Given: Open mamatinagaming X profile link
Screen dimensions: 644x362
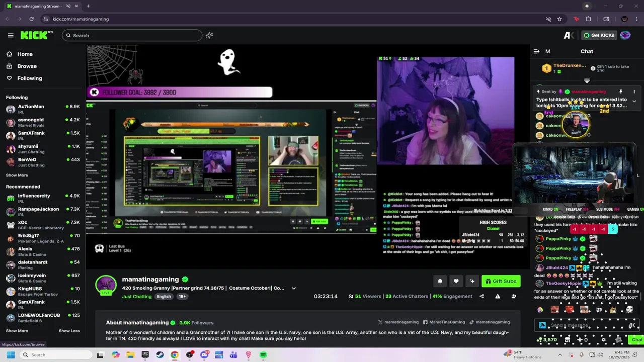Looking at the screenshot, I should [398, 322].
